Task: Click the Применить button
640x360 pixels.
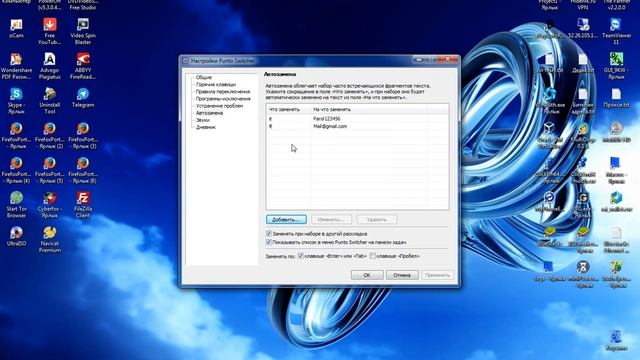Action: [437, 275]
